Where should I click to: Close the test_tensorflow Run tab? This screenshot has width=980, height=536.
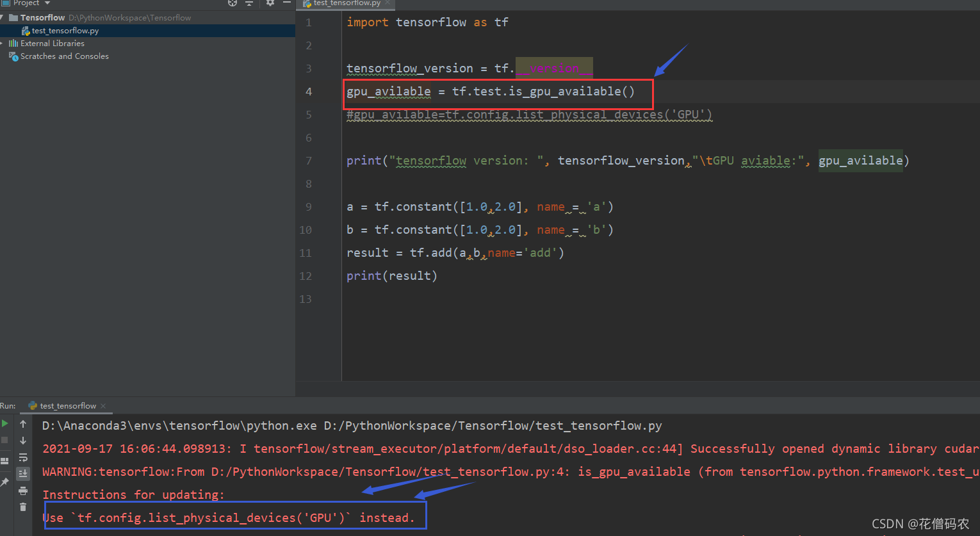tap(103, 406)
